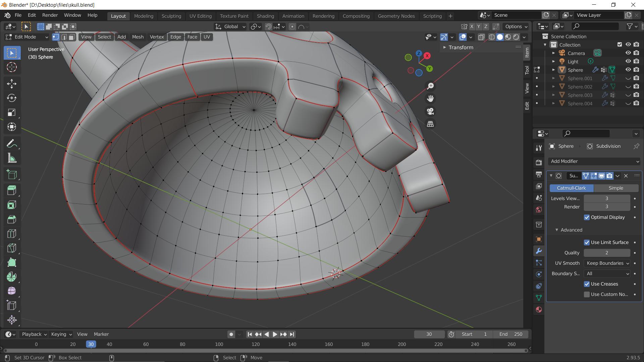Play the animation

click(x=275, y=334)
